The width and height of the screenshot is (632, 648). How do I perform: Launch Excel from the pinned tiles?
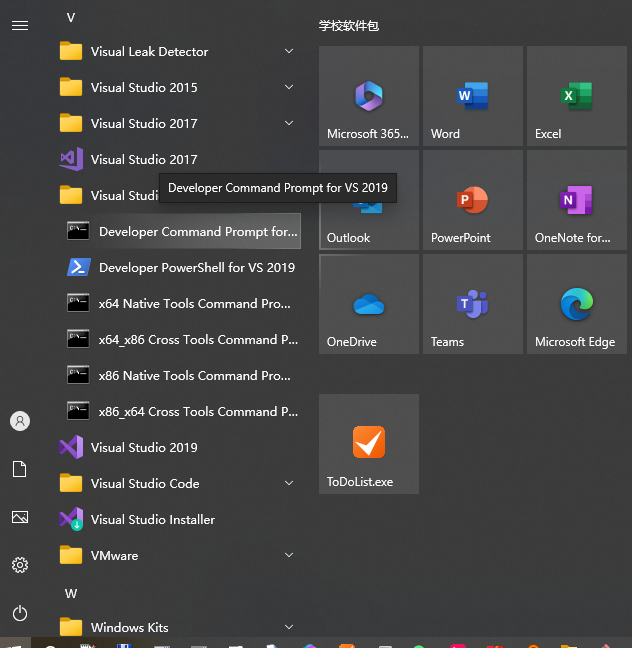coord(576,97)
